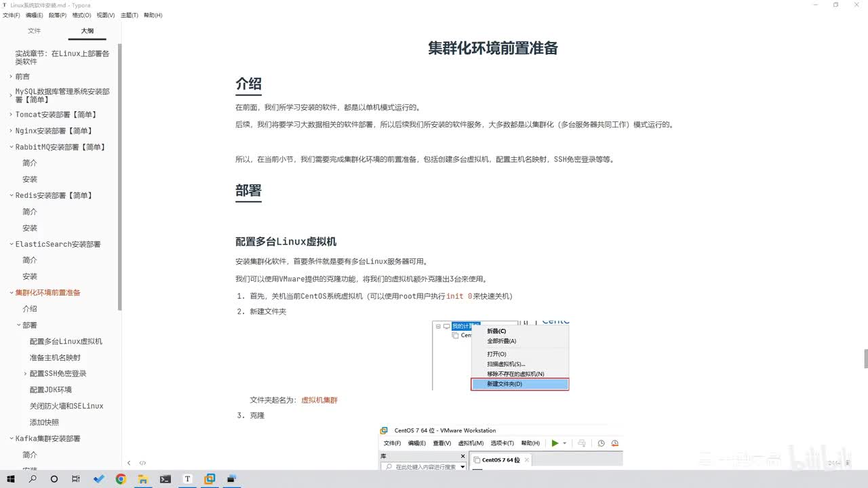Collapse the ElasticSearch安装部署 outline chevron
The height and width of the screenshot is (488, 868).
[11, 244]
